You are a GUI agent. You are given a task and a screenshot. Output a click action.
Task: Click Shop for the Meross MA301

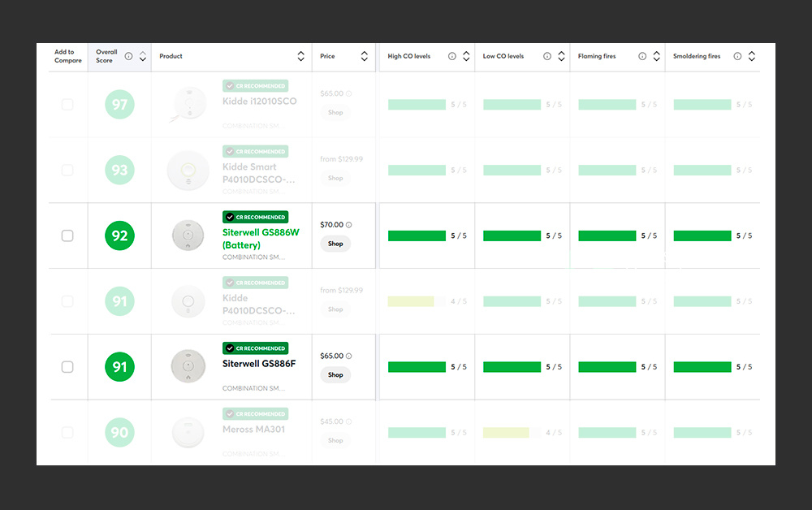(x=335, y=441)
